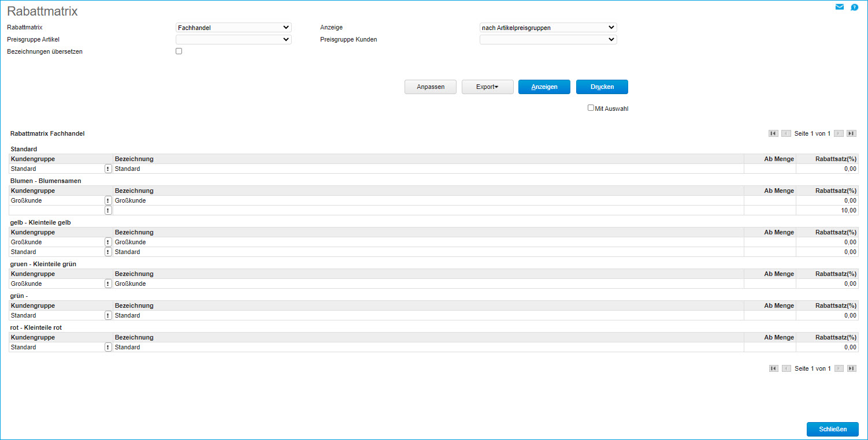
Task: Open the Export menu button
Action: (487, 87)
